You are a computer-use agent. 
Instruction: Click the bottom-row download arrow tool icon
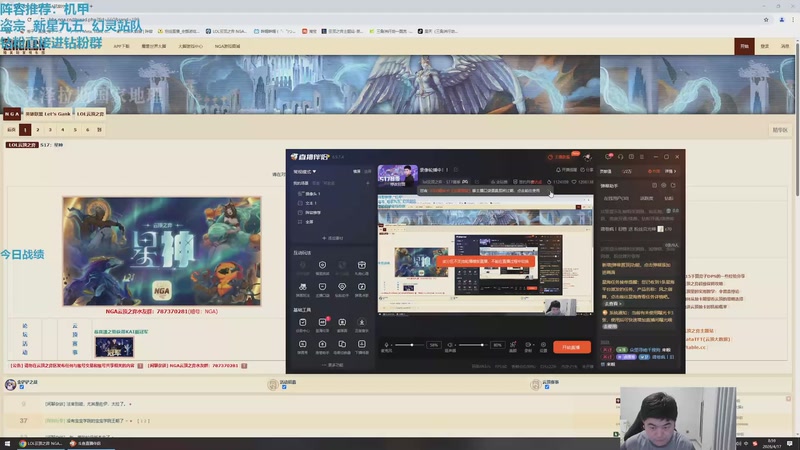click(362, 344)
